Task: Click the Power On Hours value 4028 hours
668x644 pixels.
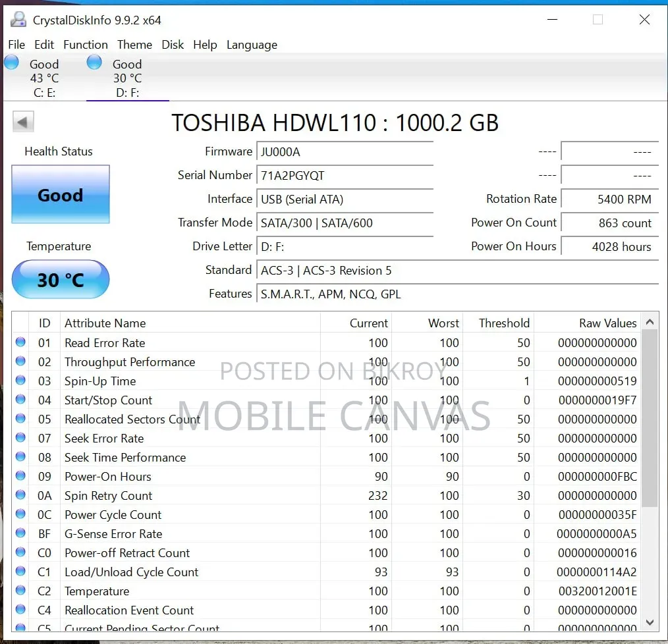Action: point(609,247)
